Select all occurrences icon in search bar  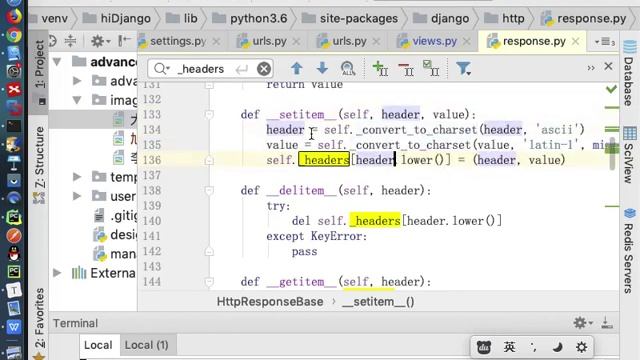click(431, 68)
